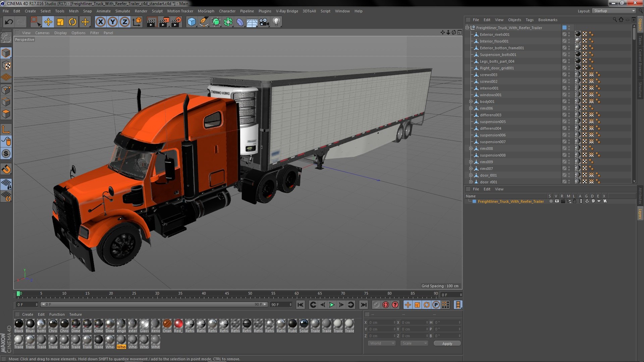Add a Bend deformer object

point(240,22)
